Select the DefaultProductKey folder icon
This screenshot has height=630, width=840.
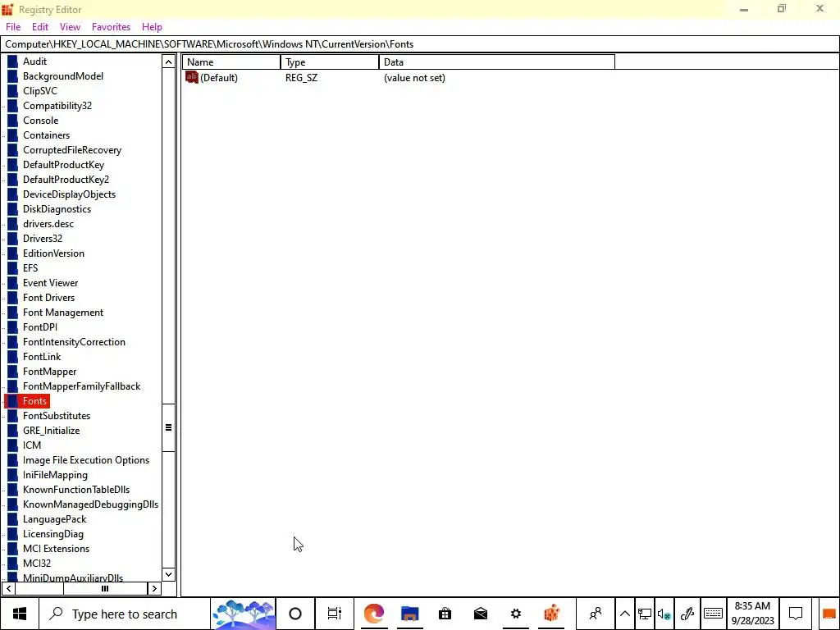click(x=12, y=164)
